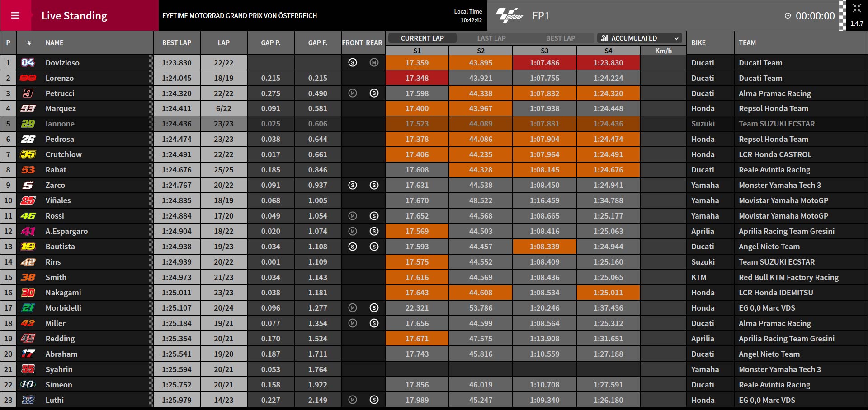Click the bar chart icon beside ACCUMULATED
This screenshot has height=410, width=868.
pos(604,38)
